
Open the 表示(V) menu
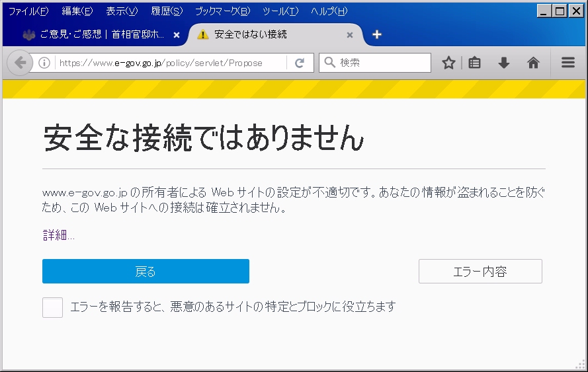[x=122, y=11]
